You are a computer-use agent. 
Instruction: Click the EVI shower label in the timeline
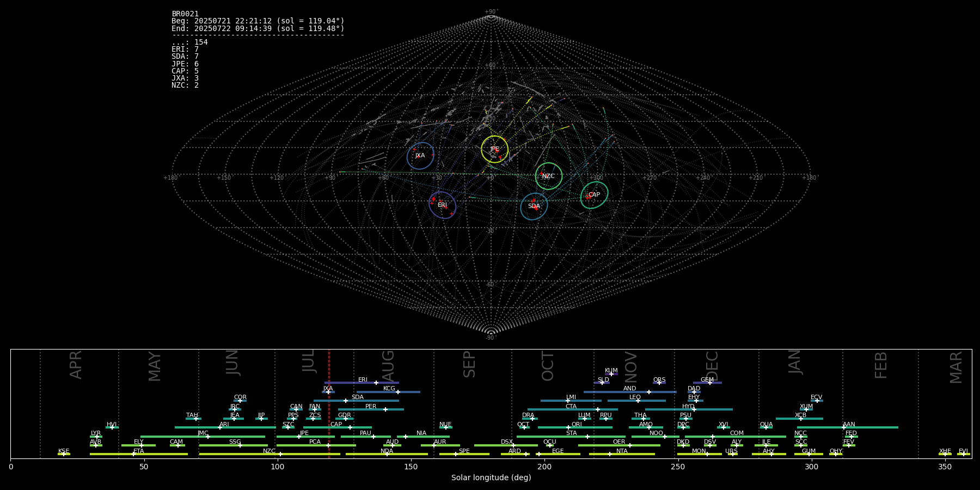click(x=963, y=451)
